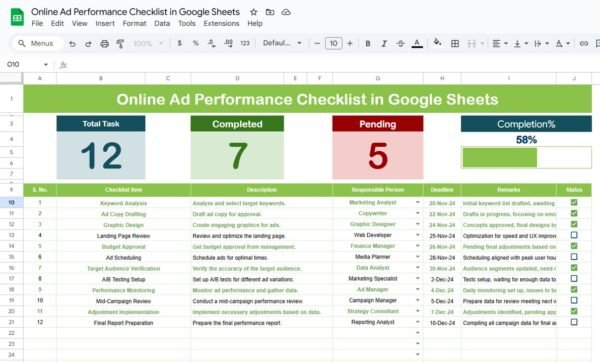Open the text rotation options

(x=562, y=44)
